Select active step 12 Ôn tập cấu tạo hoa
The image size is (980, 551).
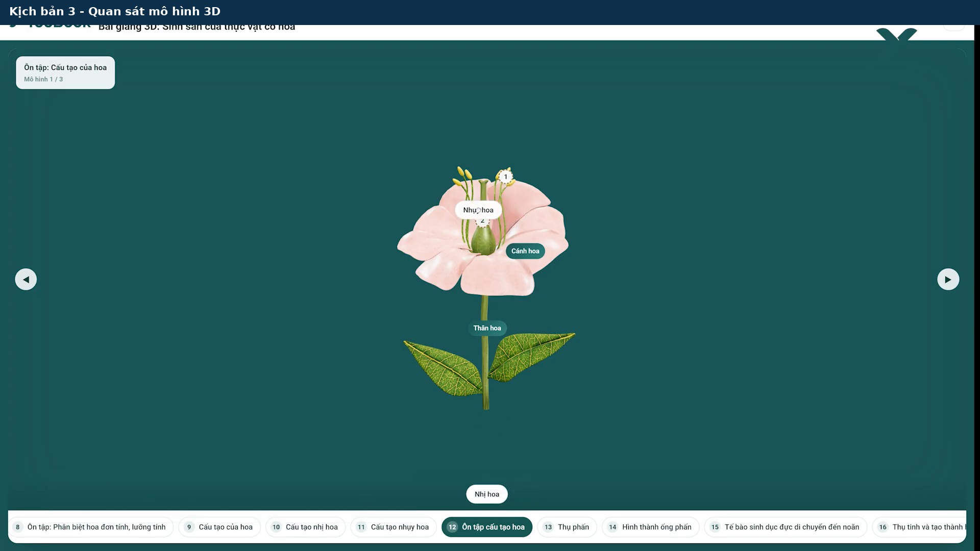coord(486,527)
